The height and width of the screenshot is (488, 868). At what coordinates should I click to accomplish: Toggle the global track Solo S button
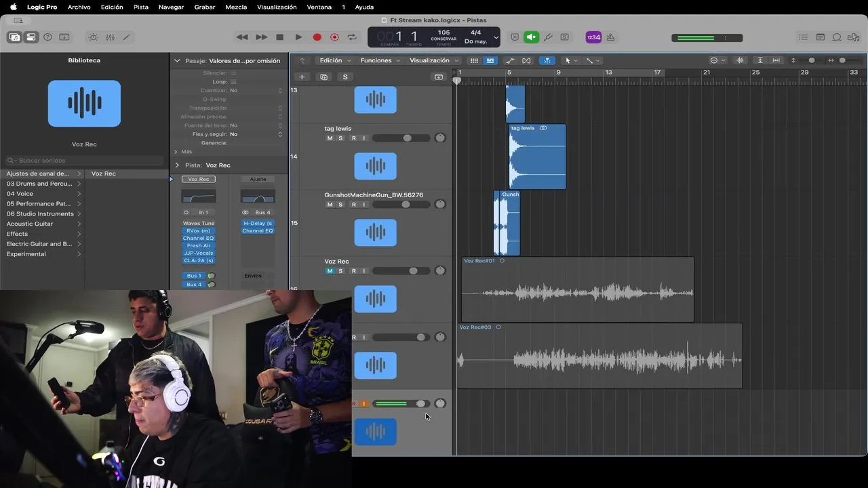click(345, 77)
